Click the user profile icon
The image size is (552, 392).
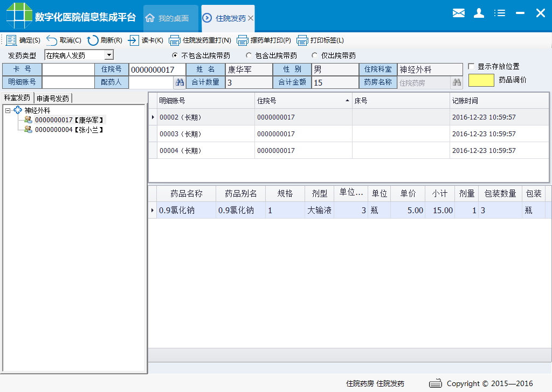coord(479,13)
